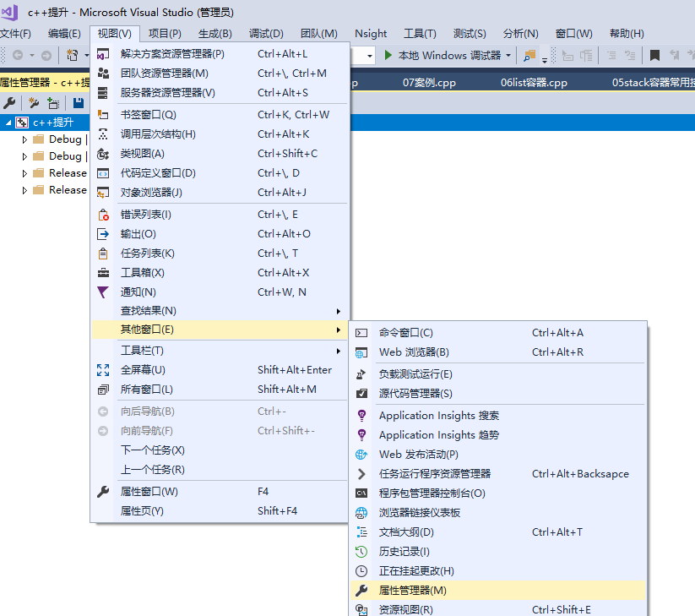Expand the second Debug folder node
The height and width of the screenshot is (616, 695).
pyautogui.click(x=24, y=156)
